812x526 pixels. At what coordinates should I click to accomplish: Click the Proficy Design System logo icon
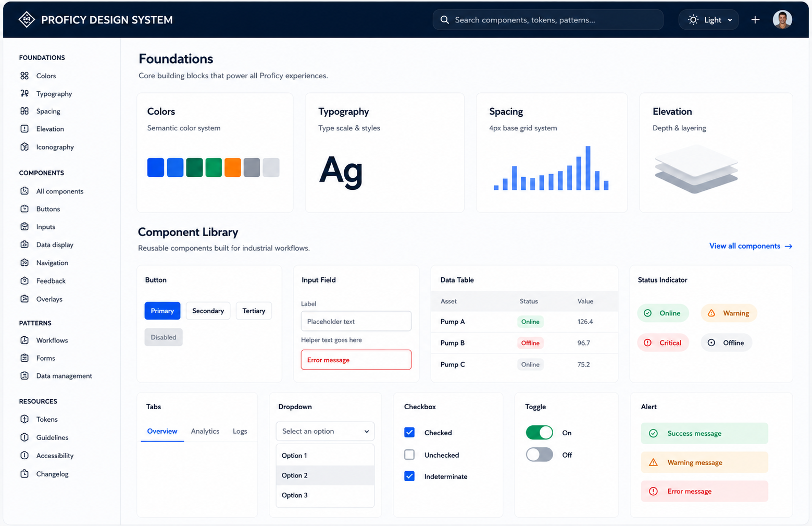coord(27,20)
